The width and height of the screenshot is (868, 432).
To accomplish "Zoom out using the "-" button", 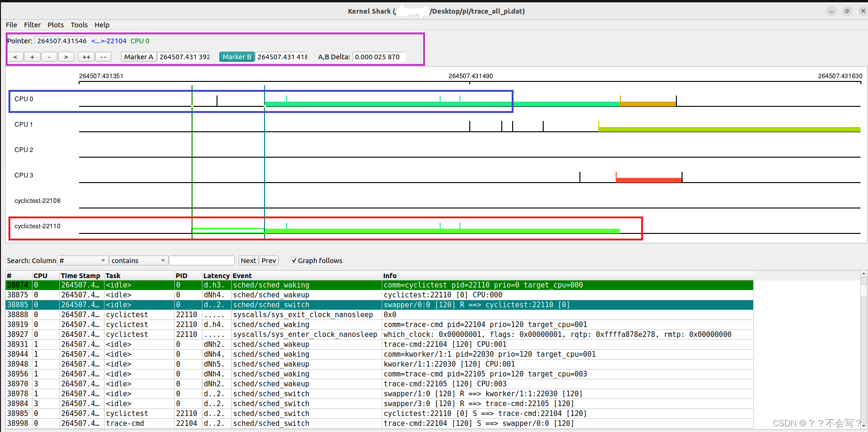I will [x=49, y=56].
